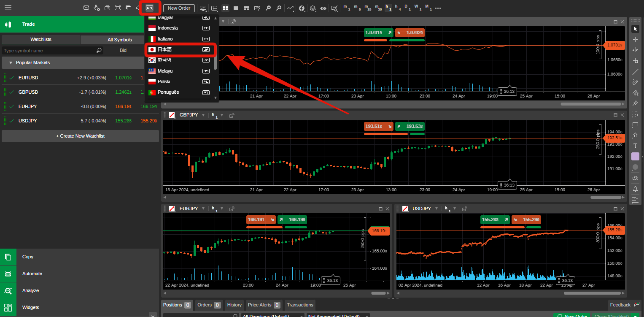This screenshot has height=317, width=644.
Task: Select the cursor pointer drawing tool
Action: [x=636, y=29]
